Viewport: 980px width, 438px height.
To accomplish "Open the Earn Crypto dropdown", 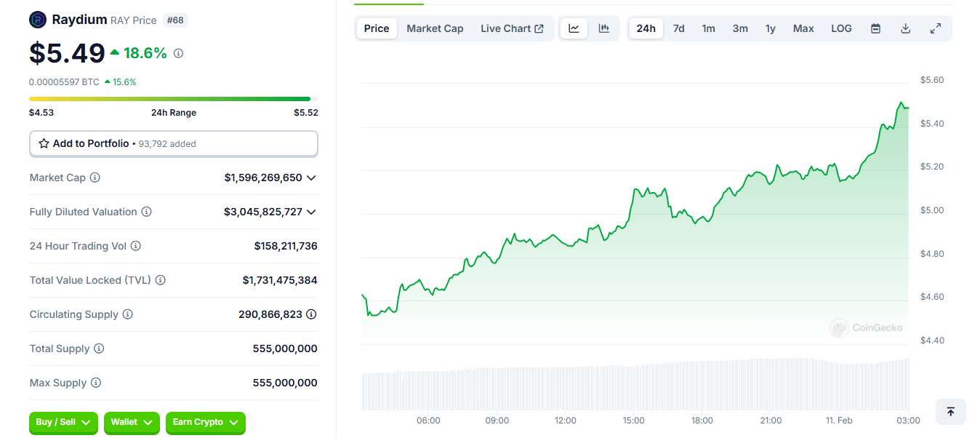I will (x=206, y=423).
